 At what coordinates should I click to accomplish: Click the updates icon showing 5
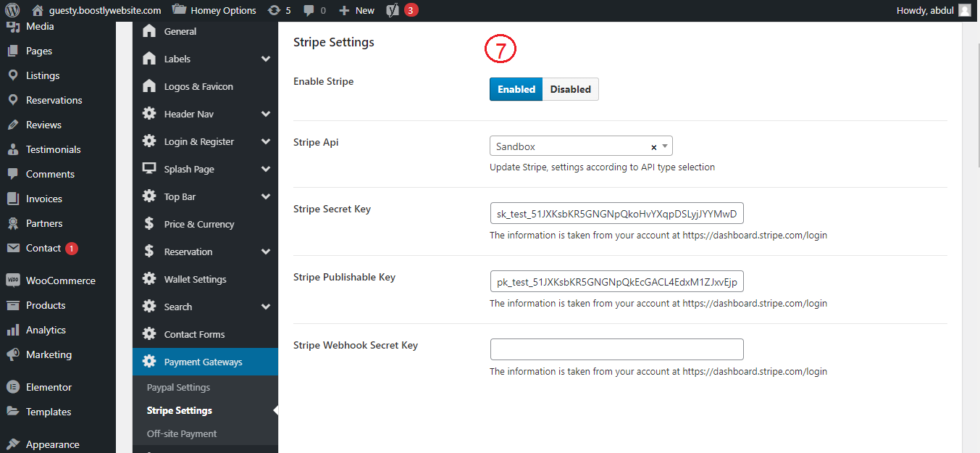pyautogui.click(x=274, y=10)
